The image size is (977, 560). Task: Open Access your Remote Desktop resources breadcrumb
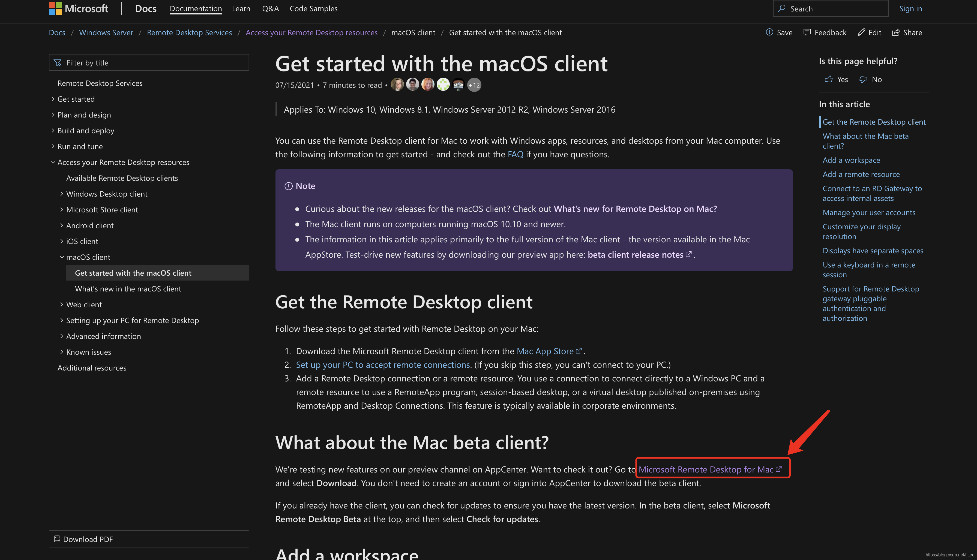point(311,32)
